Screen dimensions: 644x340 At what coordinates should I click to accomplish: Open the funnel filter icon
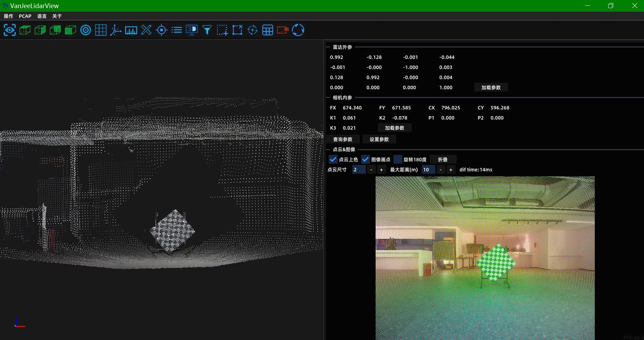(x=207, y=30)
